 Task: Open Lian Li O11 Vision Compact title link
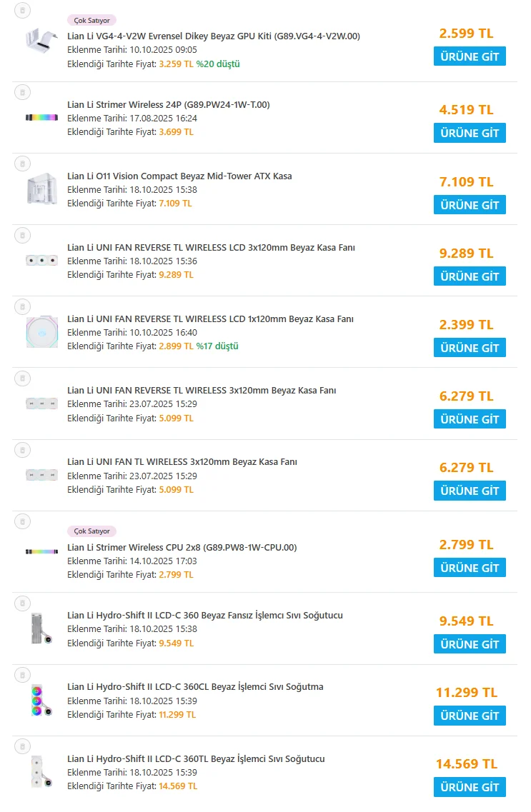tap(179, 176)
